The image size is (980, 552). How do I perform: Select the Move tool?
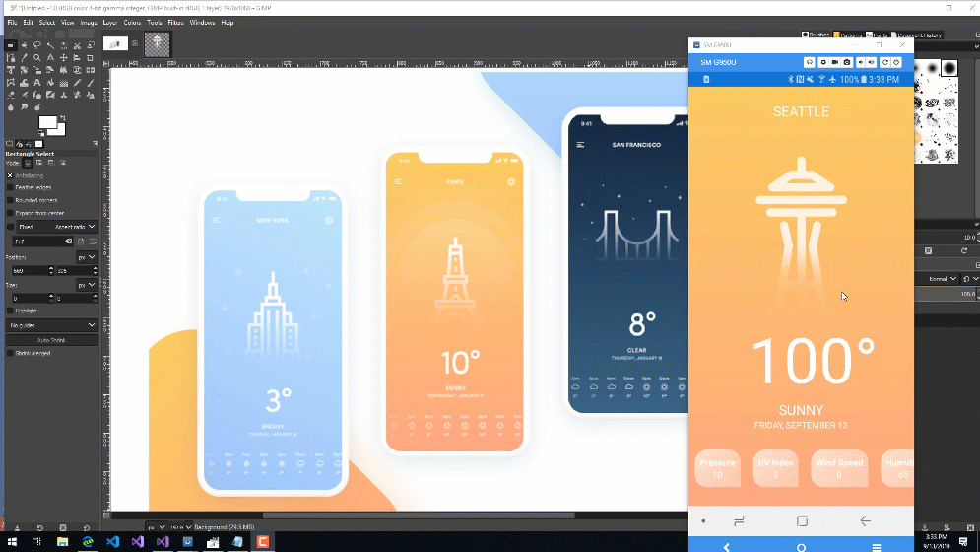pyautogui.click(x=64, y=57)
